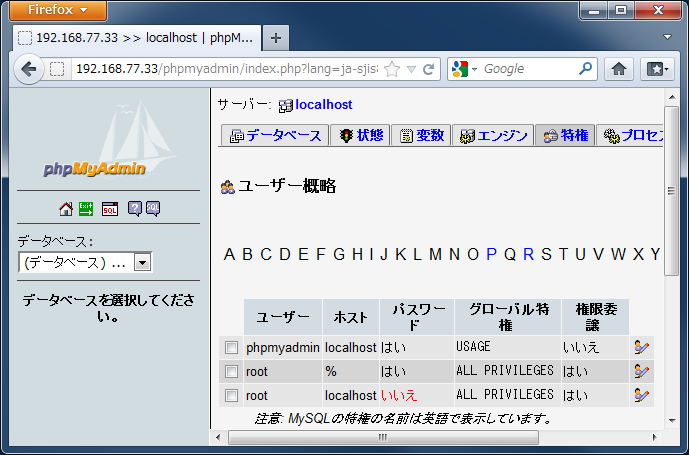
Task: Click the ユーザー概略 heading icon
Action: pos(228,187)
